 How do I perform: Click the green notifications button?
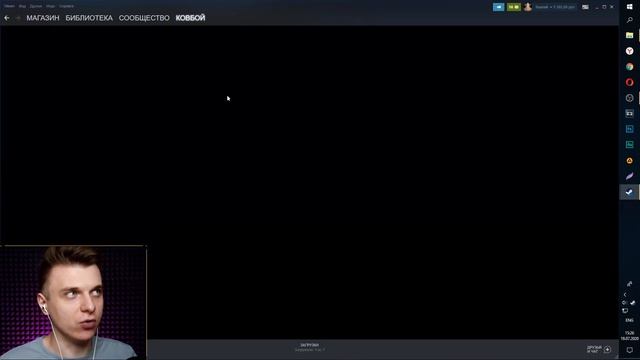pos(514,7)
